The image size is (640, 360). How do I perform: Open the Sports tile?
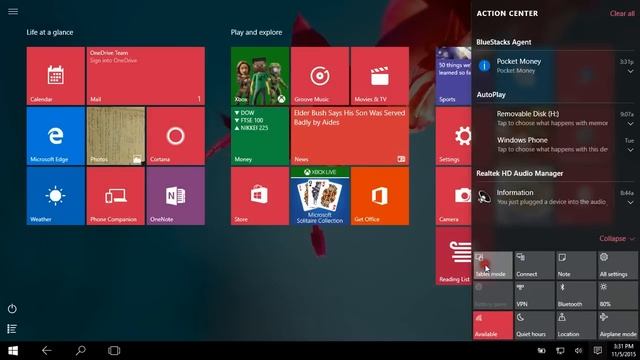(453, 76)
